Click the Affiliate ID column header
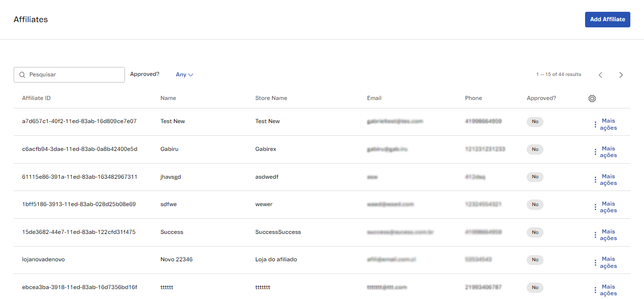The width and height of the screenshot is (644, 299). pos(36,98)
